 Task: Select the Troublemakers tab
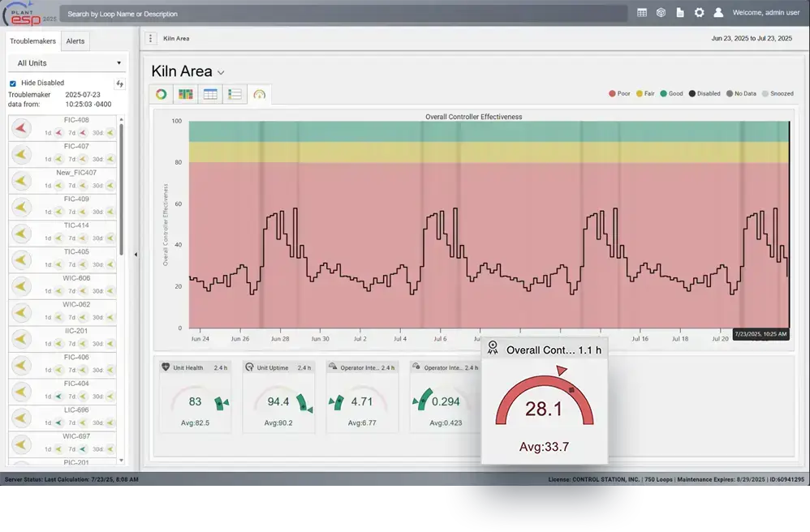[x=32, y=41]
